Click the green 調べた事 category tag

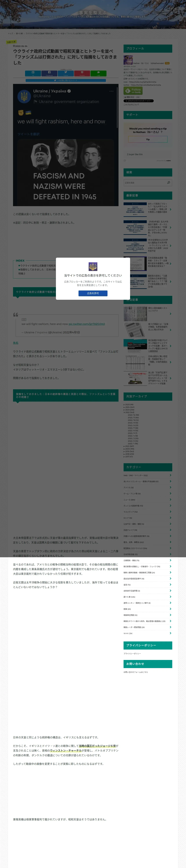tap(11, 42)
